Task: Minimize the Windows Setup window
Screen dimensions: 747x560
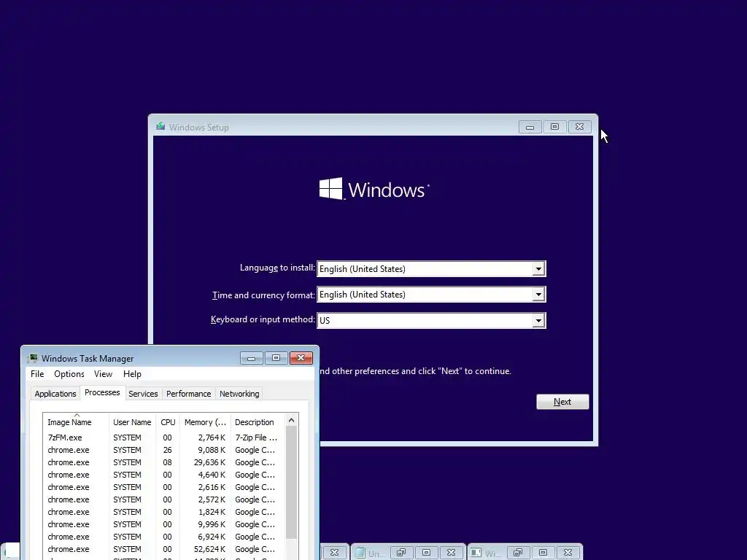Action: (530, 127)
